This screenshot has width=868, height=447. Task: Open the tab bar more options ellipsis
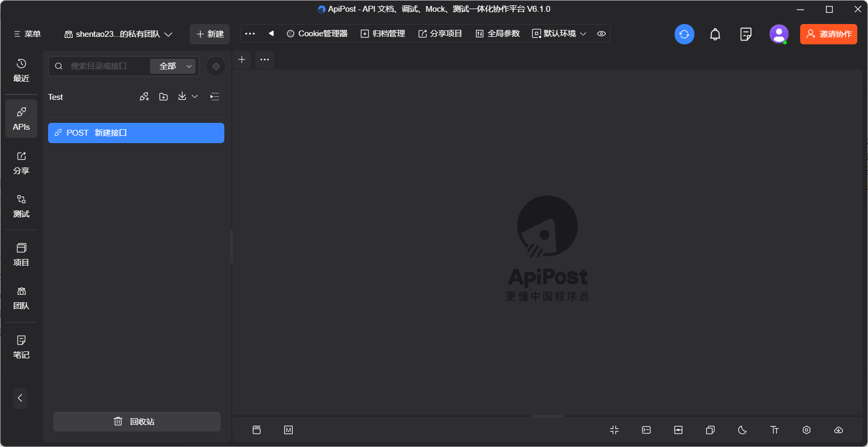point(264,59)
